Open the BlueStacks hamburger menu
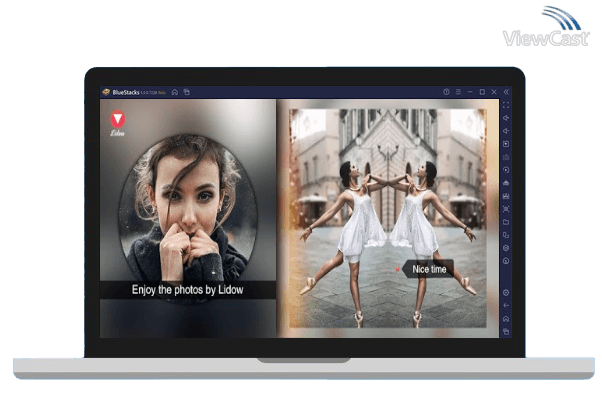 [458, 92]
